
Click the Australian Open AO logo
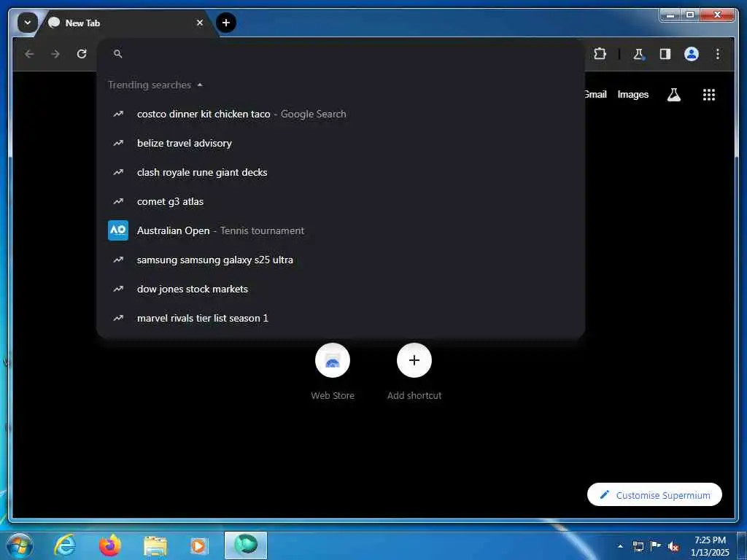(x=117, y=230)
